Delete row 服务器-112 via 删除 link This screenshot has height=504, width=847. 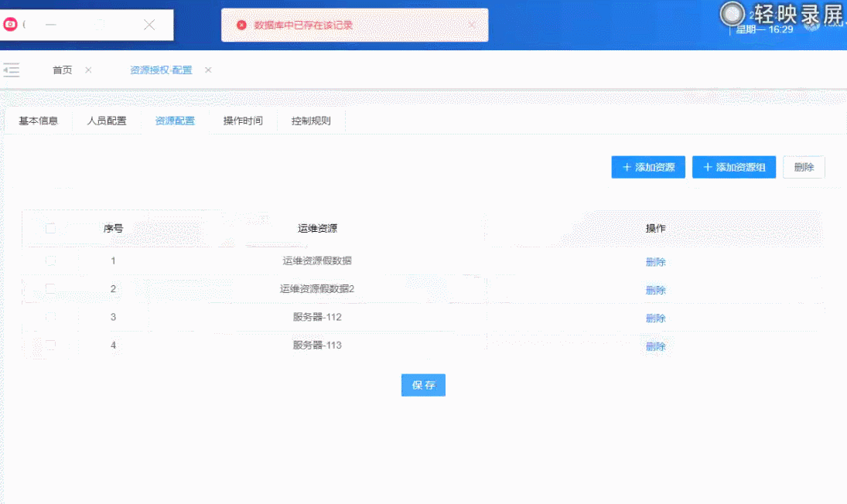coord(655,318)
